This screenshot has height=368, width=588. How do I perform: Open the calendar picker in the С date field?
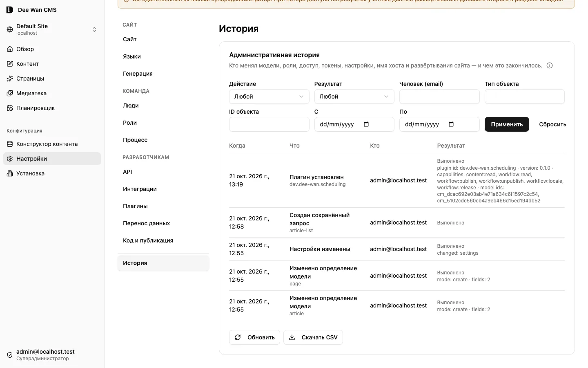(366, 124)
